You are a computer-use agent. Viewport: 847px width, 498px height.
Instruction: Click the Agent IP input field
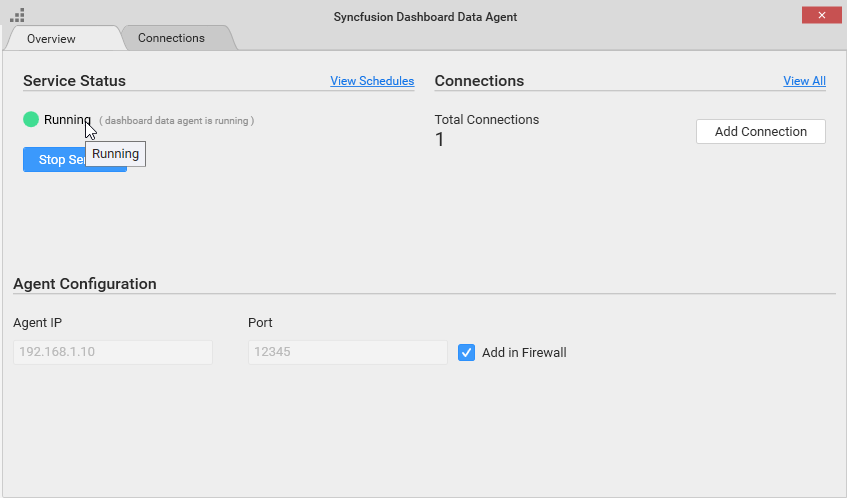pyautogui.click(x=113, y=352)
